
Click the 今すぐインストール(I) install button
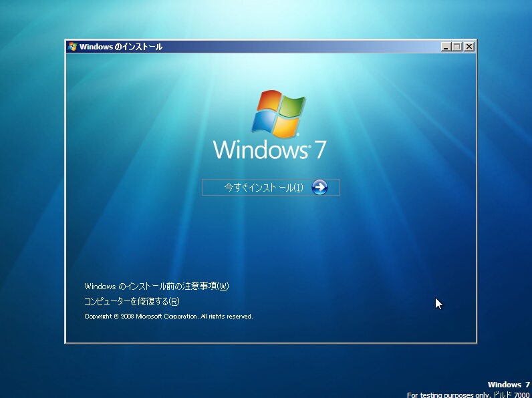point(271,188)
